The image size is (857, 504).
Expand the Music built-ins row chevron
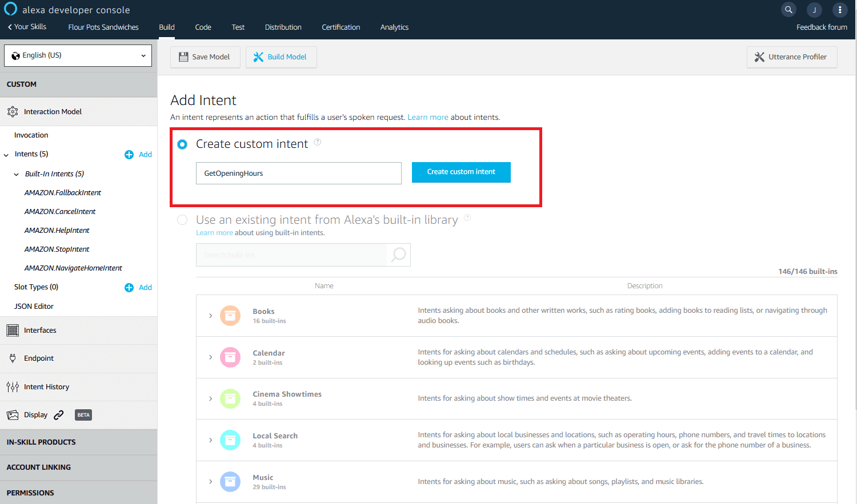pos(211,482)
